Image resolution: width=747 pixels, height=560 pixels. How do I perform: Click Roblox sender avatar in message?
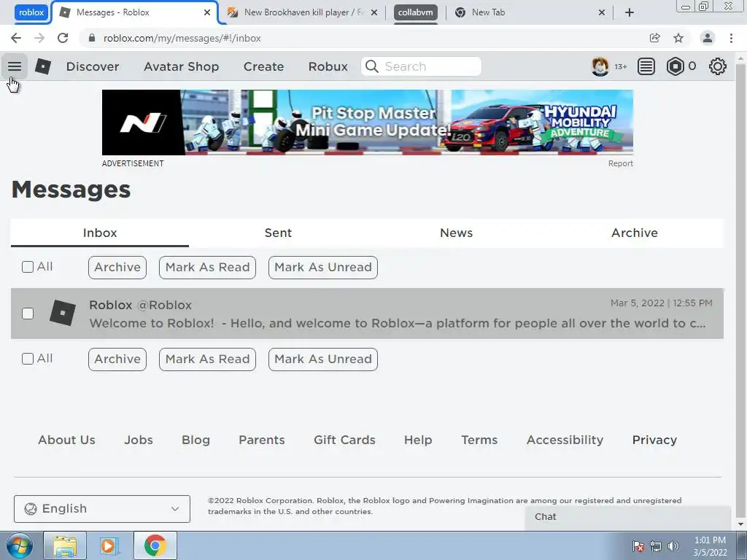click(63, 314)
